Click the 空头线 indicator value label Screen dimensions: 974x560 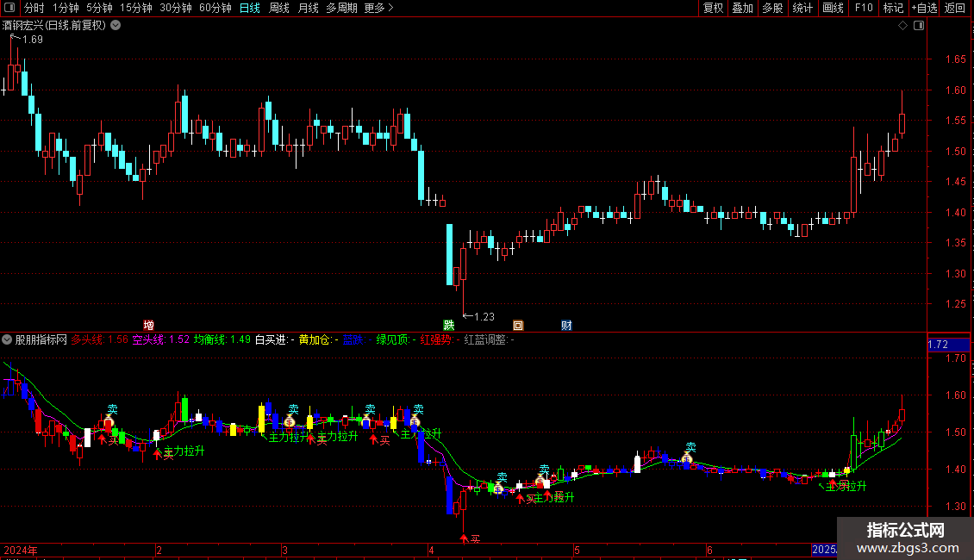point(161,339)
